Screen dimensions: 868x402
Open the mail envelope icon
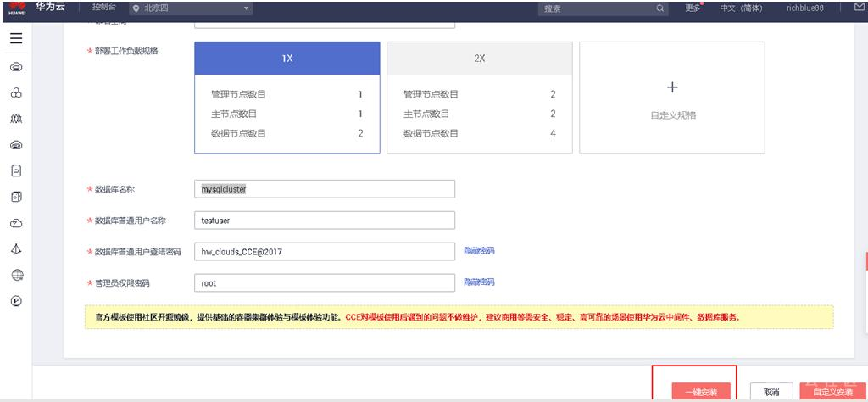coord(861,7)
